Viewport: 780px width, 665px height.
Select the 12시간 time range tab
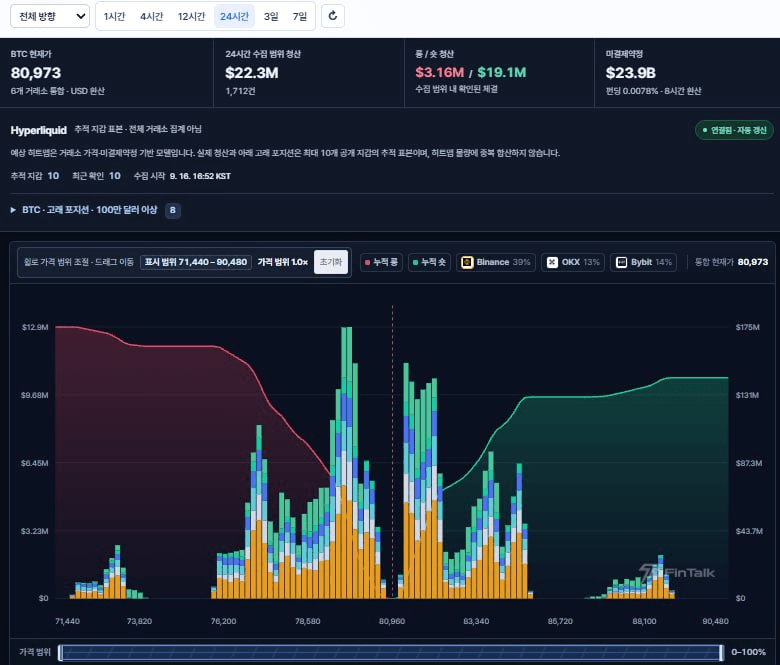[x=192, y=16]
